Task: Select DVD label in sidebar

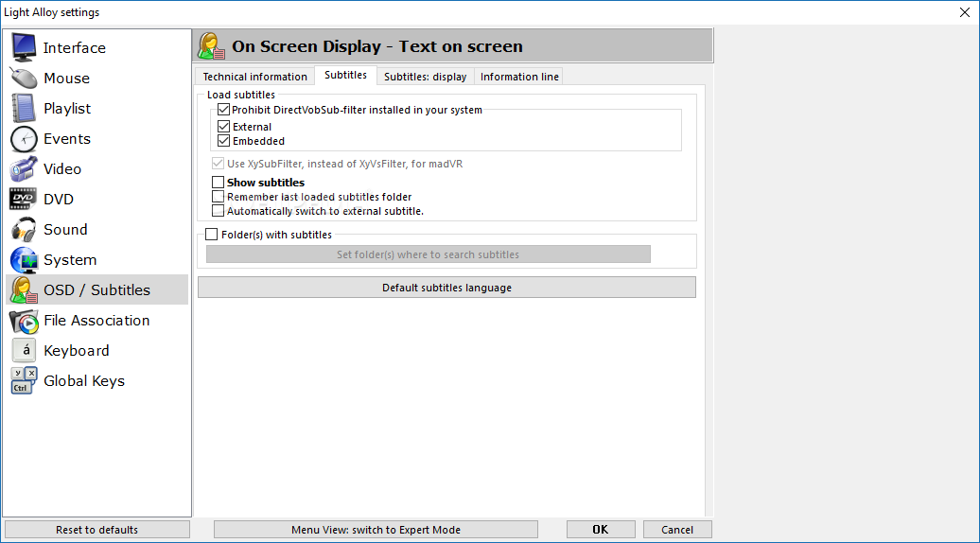Action: pos(59,200)
